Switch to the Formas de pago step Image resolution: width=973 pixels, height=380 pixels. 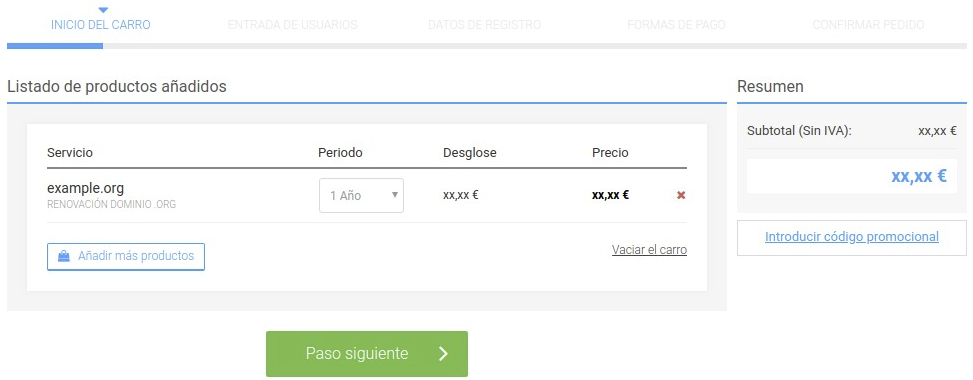[x=676, y=25]
